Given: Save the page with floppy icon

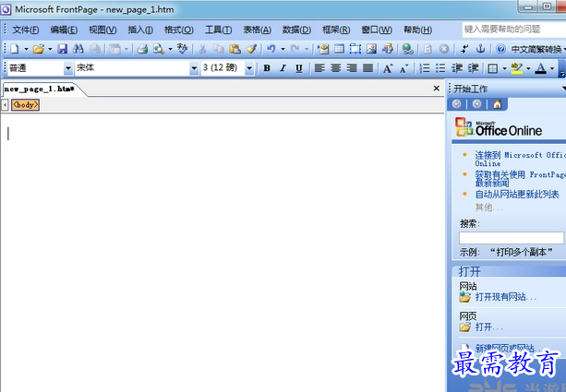Looking at the screenshot, I should pos(62,49).
